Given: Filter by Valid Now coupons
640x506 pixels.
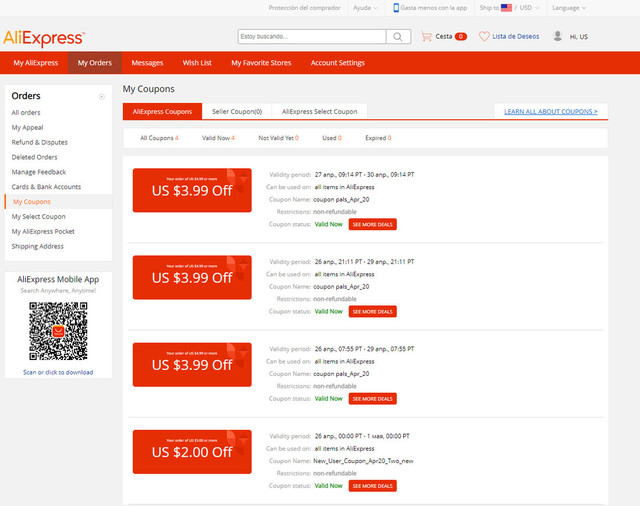Looking at the screenshot, I should click(218, 138).
